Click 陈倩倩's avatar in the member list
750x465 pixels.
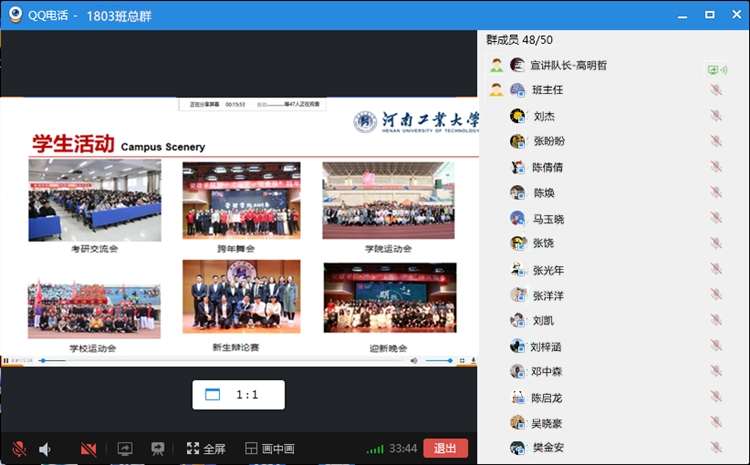[518, 167]
